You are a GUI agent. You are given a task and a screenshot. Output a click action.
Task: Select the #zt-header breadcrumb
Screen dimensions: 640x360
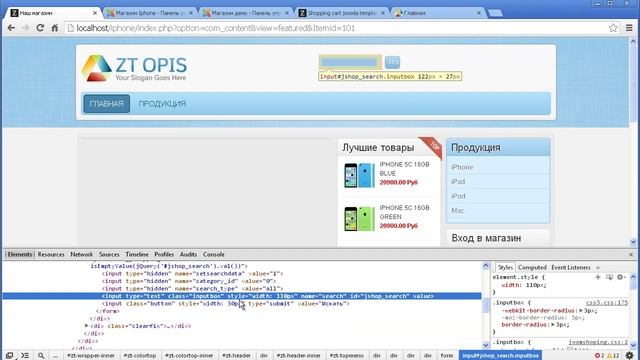click(236, 356)
